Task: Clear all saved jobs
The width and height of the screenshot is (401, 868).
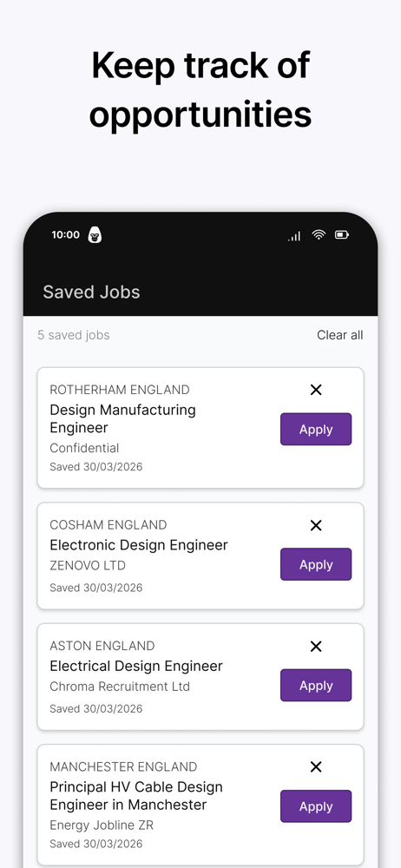Action: tap(340, 335)
